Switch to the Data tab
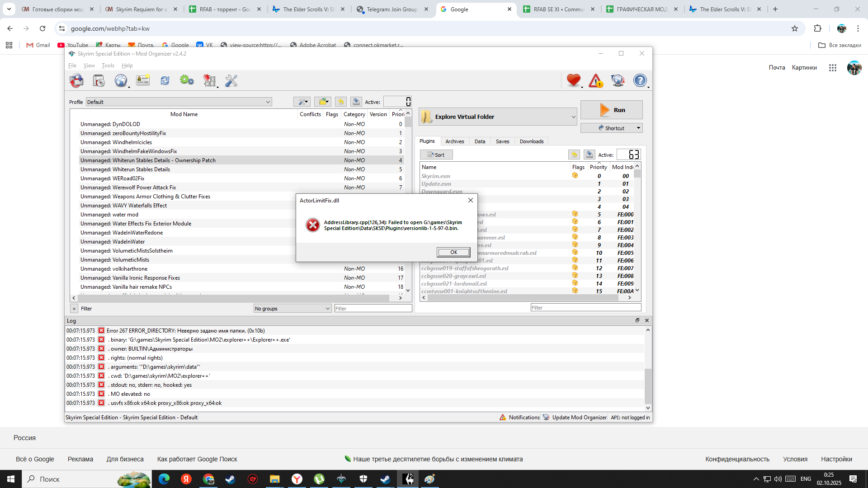The image size is (868, 488). 480,141
